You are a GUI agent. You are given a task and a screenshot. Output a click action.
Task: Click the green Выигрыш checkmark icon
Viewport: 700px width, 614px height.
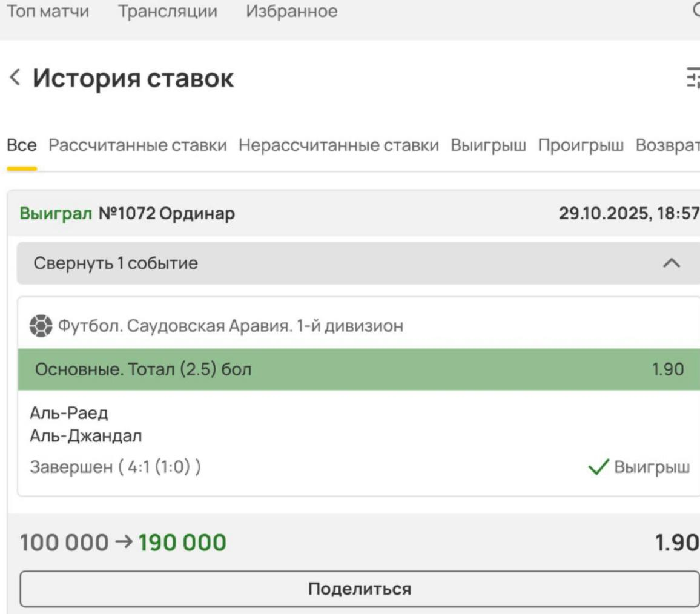598,467
